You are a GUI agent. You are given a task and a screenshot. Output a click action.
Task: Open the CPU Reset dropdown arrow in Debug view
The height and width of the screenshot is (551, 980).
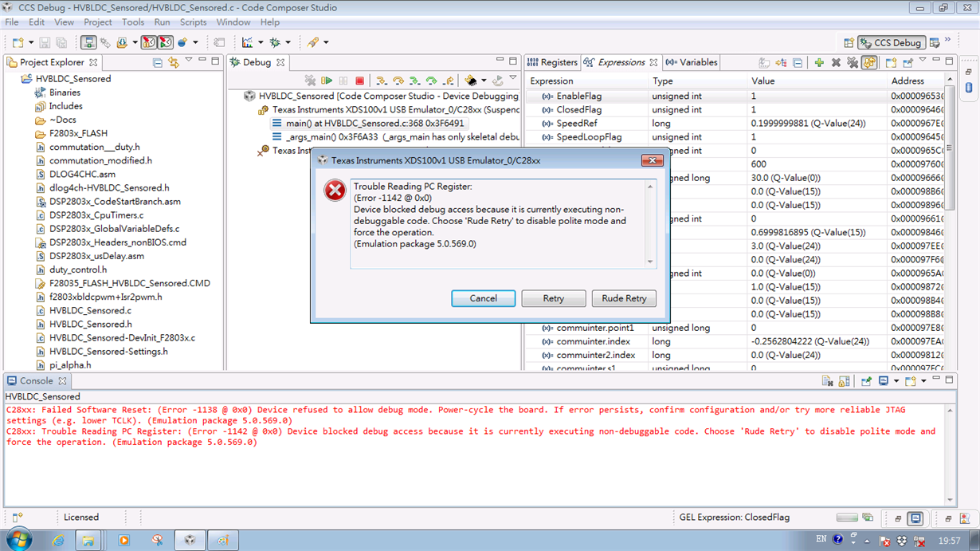tap(484, 81)
